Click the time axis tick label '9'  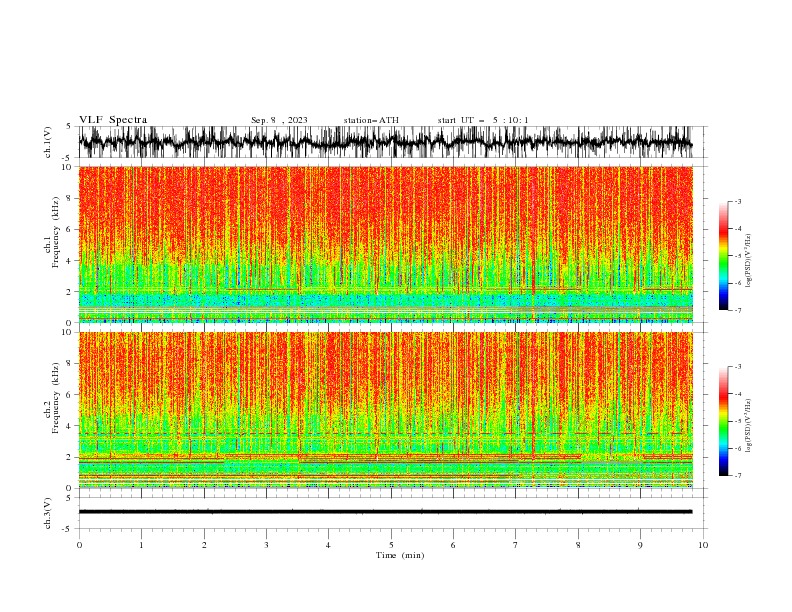click(x=640, y=545)
